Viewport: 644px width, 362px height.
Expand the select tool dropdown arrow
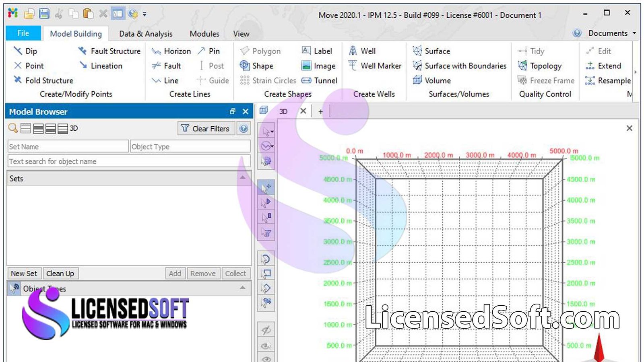click(272, 132)
